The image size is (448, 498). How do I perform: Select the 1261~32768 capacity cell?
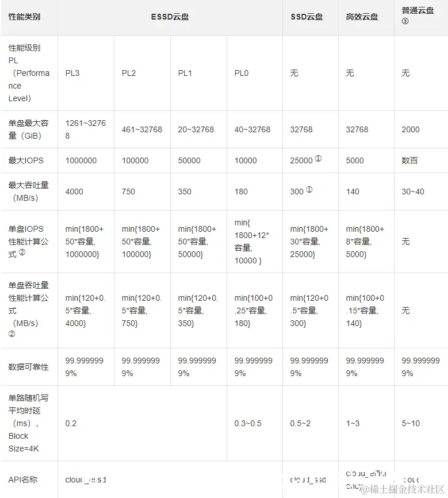point(86,129)
